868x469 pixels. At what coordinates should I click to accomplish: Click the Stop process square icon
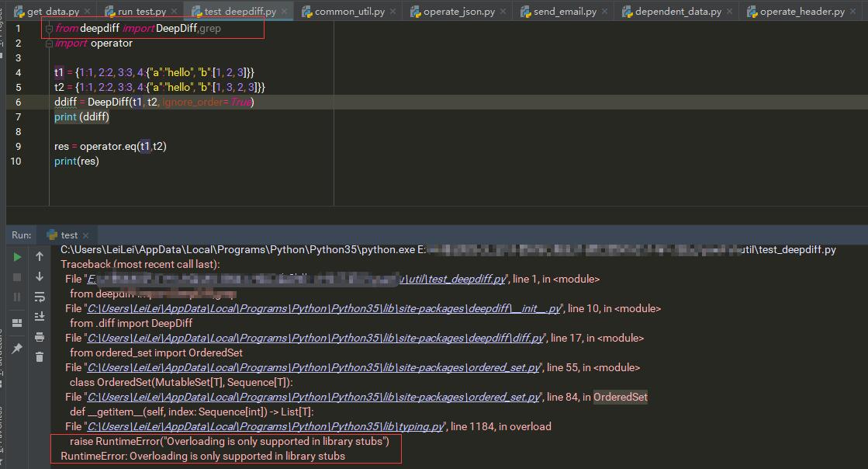pyautogui.click(x=17, y=277)
